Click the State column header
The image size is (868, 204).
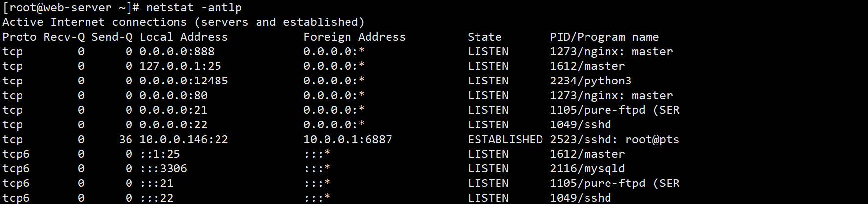(x=484, y=37)
